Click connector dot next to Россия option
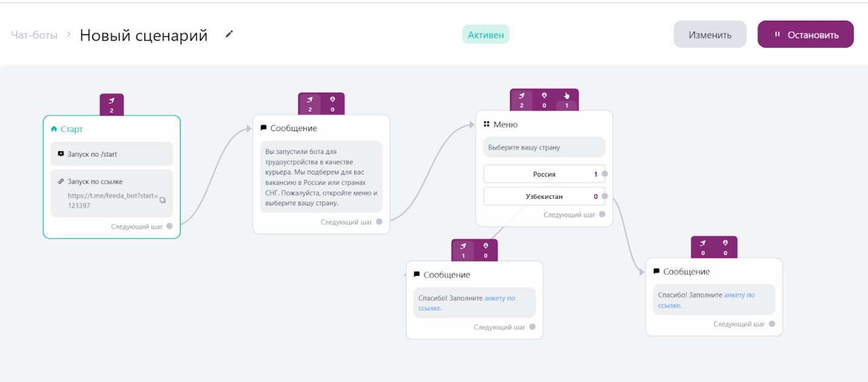Image resolution: width=868 pixels, height=382 pixels. (604, 174)
